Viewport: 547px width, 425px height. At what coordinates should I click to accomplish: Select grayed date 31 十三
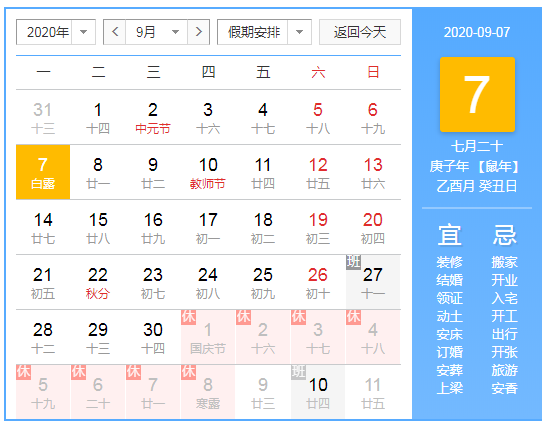pyautogui.click(x=43, y=117)
